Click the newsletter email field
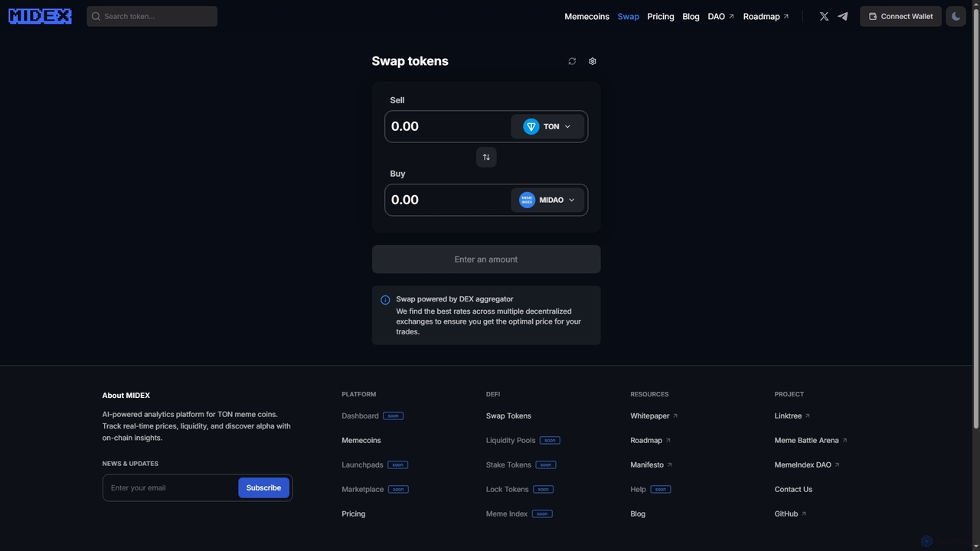The width and height of the screenshot is (980, 551). point(170,487)
